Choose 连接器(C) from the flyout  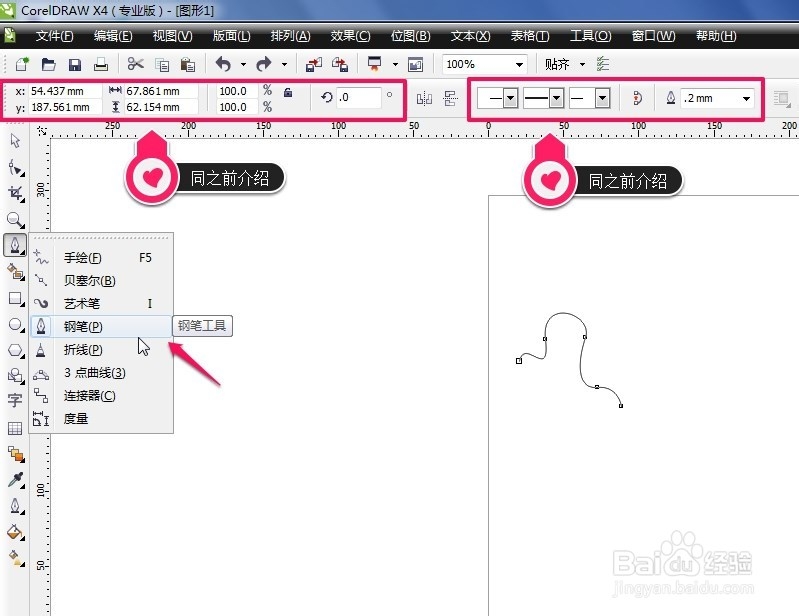click(x=101, y=396)
